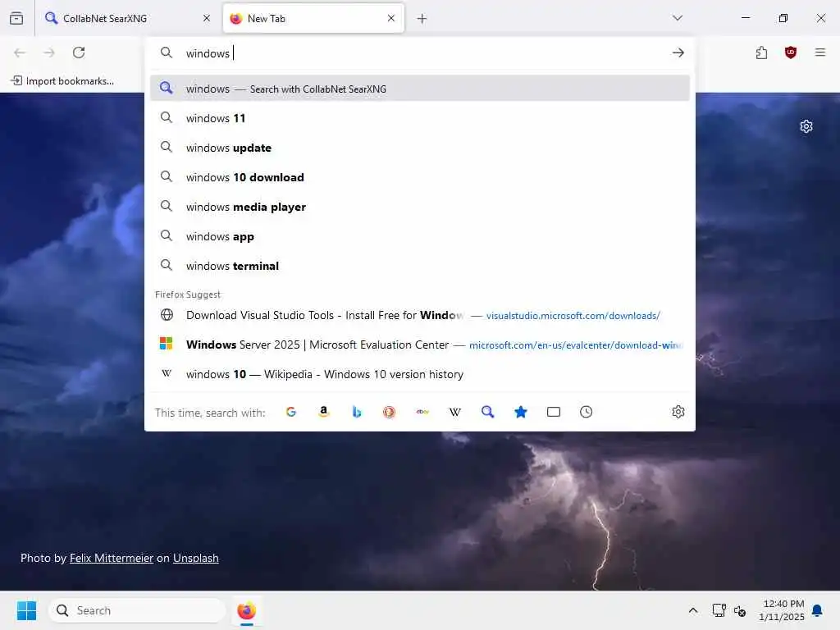Image resolution: width=840 pixels, height=630 pixels.
Task: Switch to CollabNet SearXNG tab
Action: pos(127,18)
